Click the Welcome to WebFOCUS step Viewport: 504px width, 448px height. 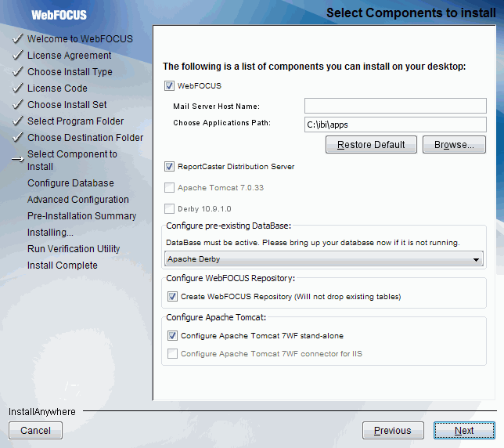(80, 39)
